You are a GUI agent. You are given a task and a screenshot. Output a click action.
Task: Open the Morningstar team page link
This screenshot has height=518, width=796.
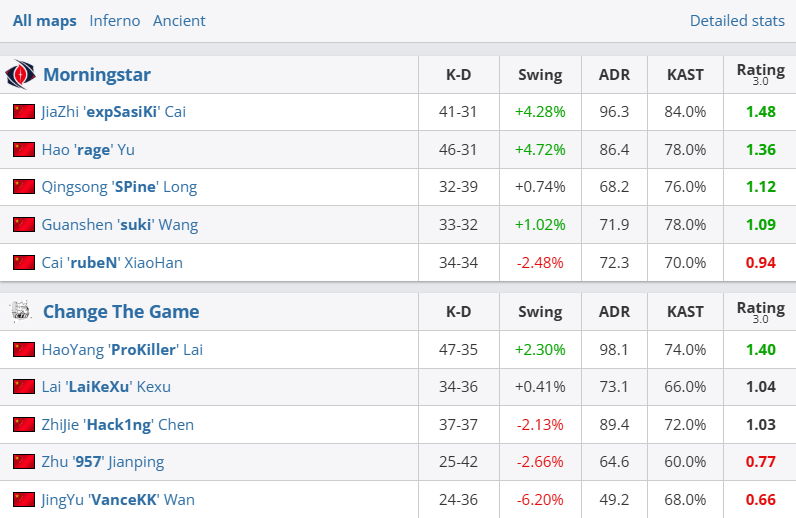coord(97,75)
